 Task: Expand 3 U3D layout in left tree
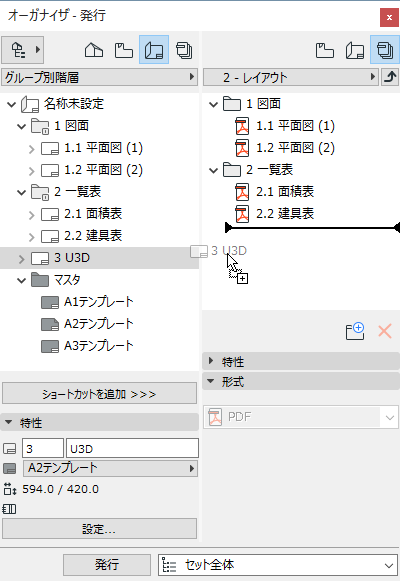point(21,258)
